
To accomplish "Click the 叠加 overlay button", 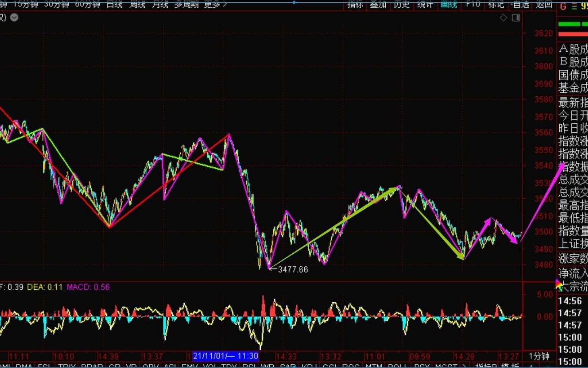I will (378, 4).
